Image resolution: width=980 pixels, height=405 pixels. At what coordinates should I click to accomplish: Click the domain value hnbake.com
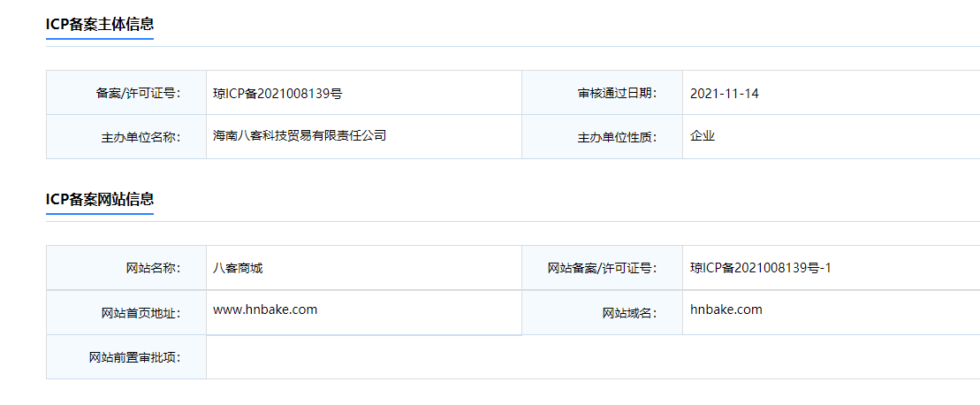click(726, 309)
